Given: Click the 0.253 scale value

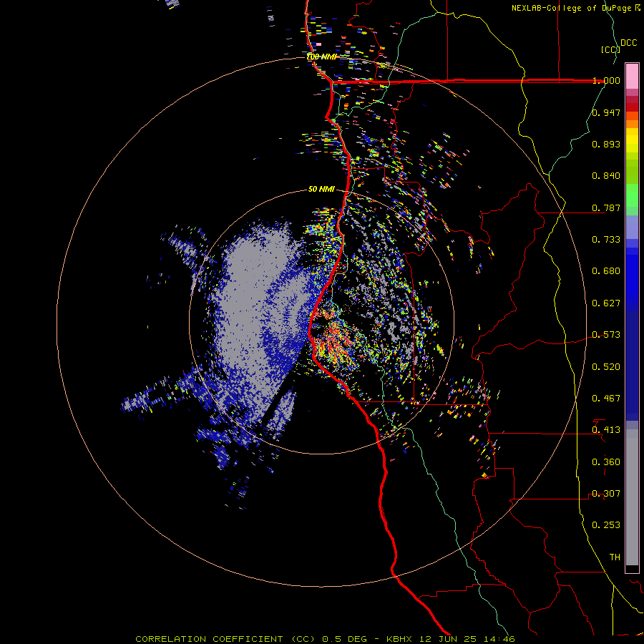Looking at the screenshot, I should (x=606, y=525).
